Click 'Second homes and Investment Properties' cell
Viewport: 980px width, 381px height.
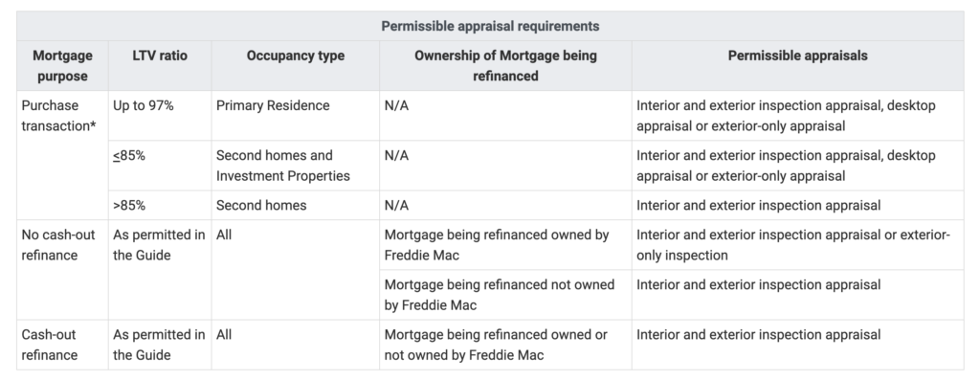point(295,166)
